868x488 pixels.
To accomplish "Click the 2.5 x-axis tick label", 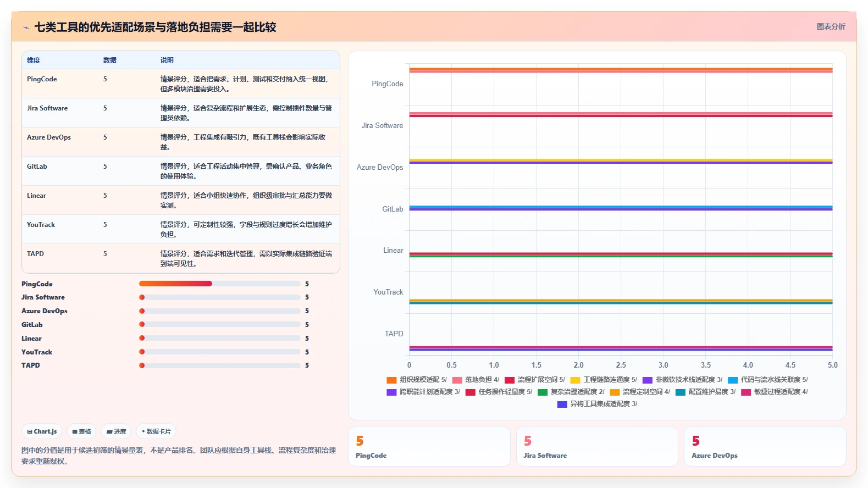I will pos(621,365).
